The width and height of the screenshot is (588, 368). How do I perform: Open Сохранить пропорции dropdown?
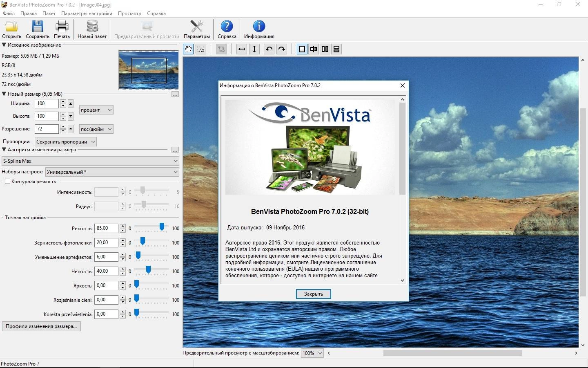(66, 142)
